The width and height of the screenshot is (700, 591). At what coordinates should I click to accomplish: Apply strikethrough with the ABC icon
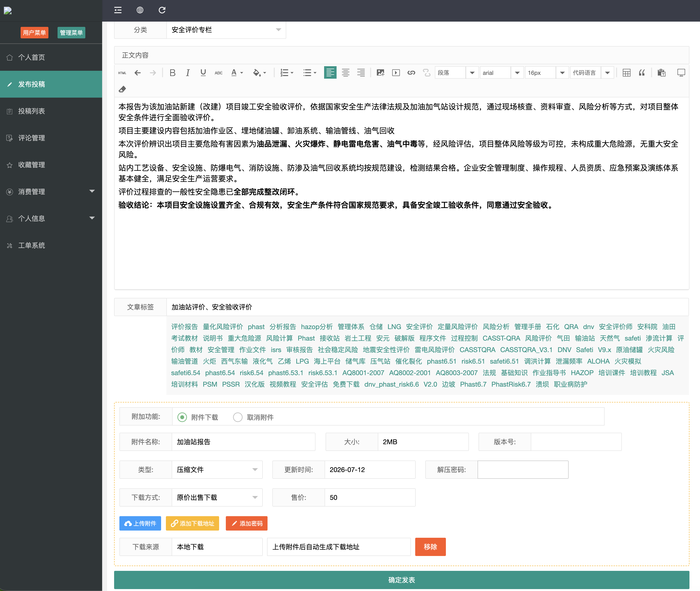pos(219,73)
